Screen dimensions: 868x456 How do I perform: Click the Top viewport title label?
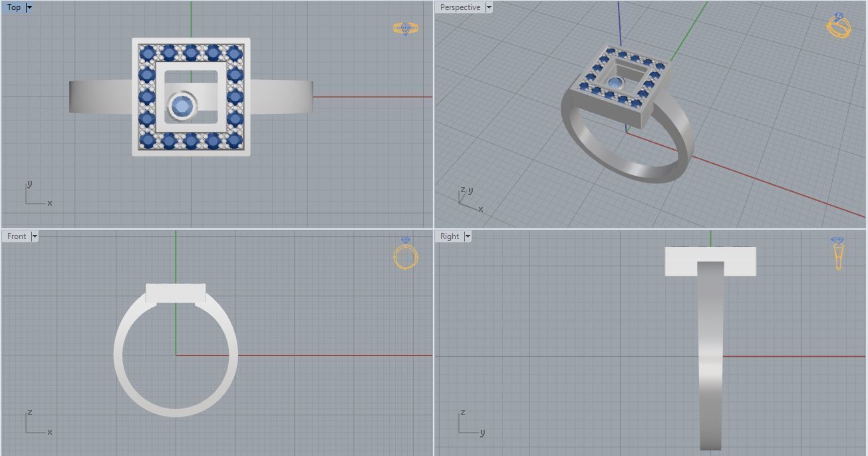coord(13,7)
